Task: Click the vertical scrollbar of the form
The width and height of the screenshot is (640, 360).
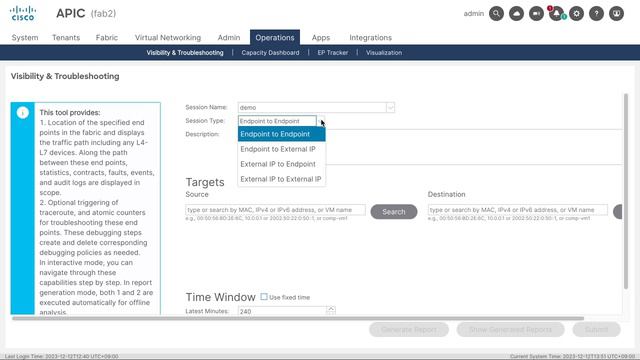Action: click(626, 191)
